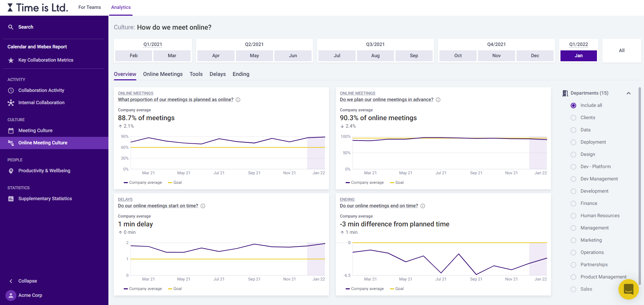Click the Departments building icon
This screenshot has width=644, height=305.
pos(565,93)
